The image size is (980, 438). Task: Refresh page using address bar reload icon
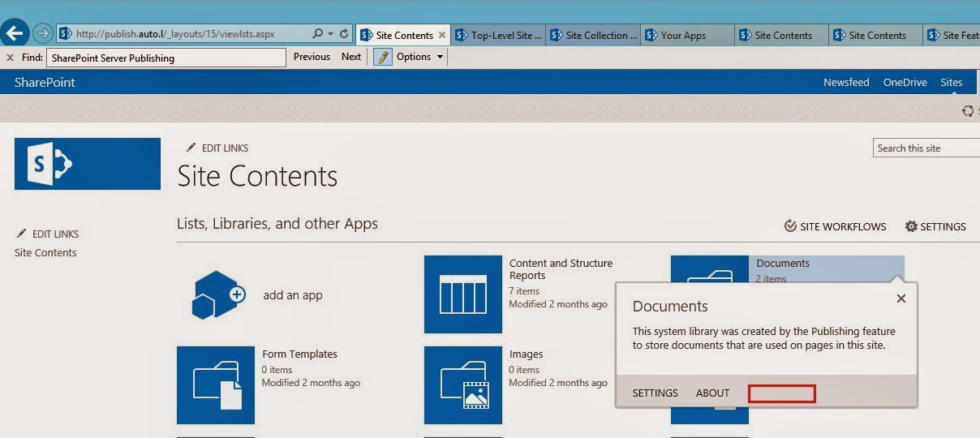coord(344,34)
